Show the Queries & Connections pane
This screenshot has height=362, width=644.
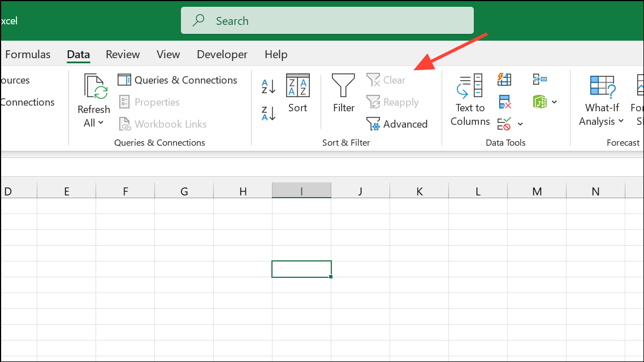(178, 80)
